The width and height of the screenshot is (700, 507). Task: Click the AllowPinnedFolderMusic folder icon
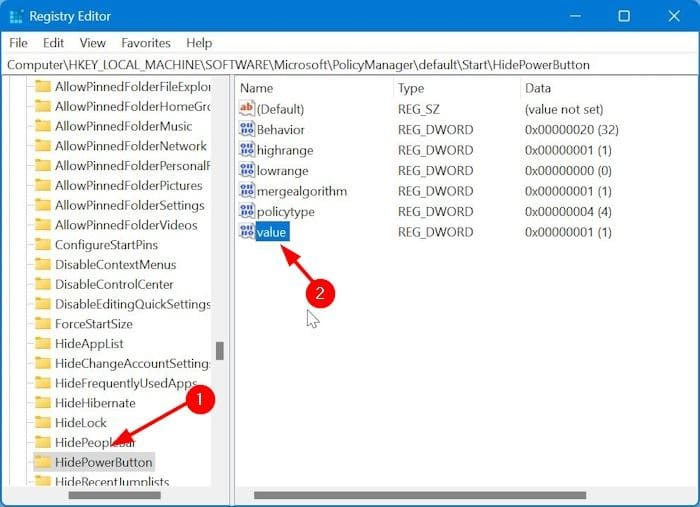click(x=43, y=126)
